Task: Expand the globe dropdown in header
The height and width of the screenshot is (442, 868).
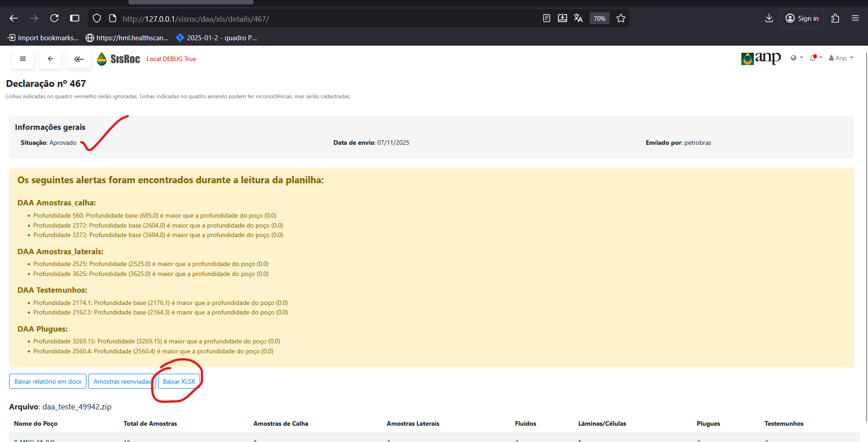Action: 796,58
